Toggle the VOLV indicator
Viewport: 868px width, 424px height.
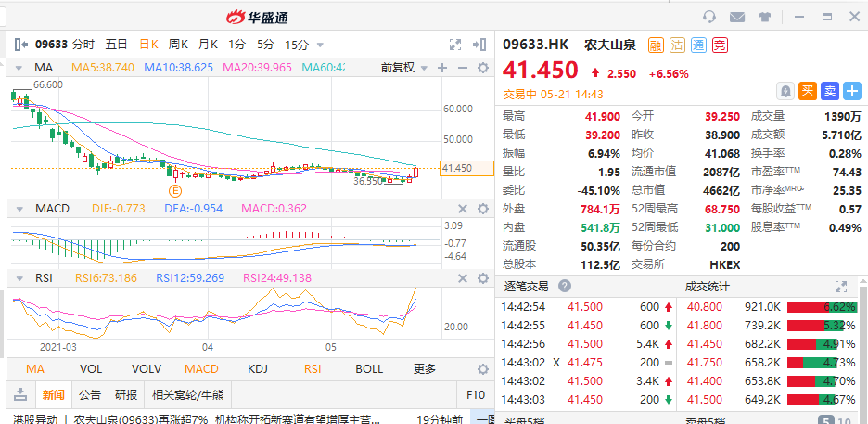tap(147, 368)
